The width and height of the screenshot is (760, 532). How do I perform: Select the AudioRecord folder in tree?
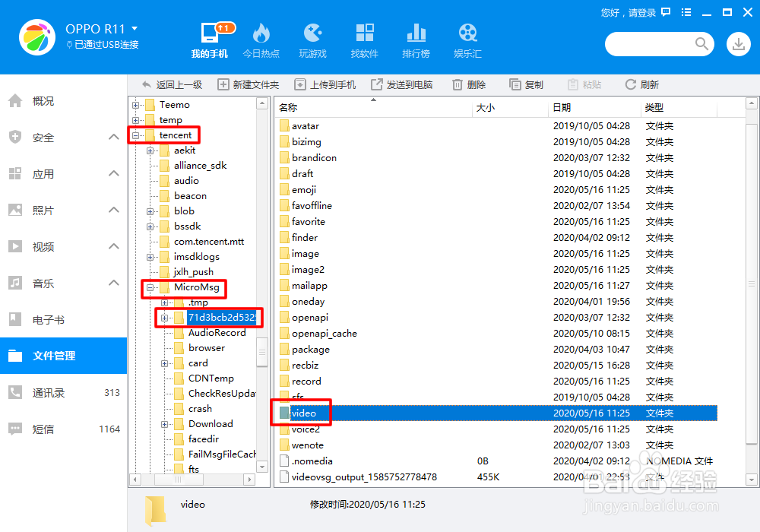coord(217,333)
